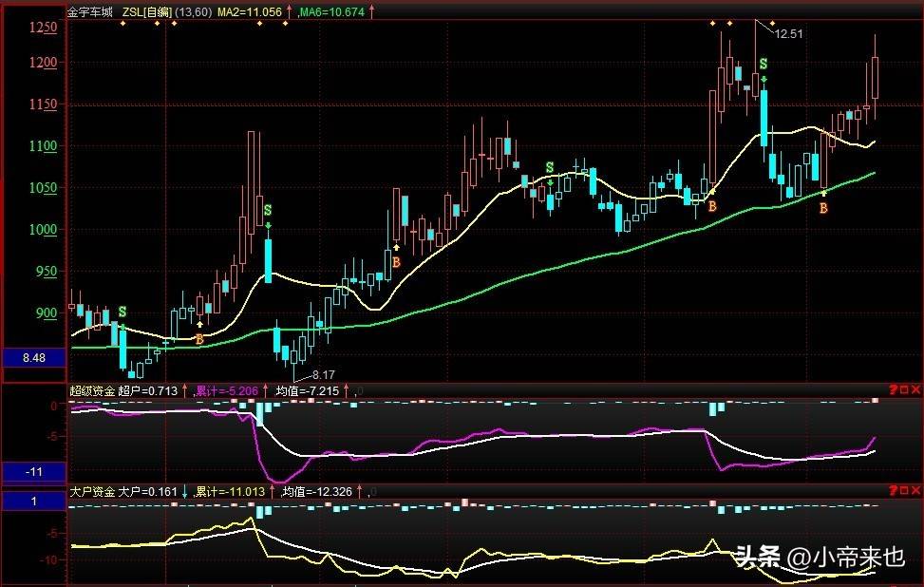This screenshot has height=587, width=924.
Task: Click the up arrow after MA2=11.056
Action: click(289, 11)
